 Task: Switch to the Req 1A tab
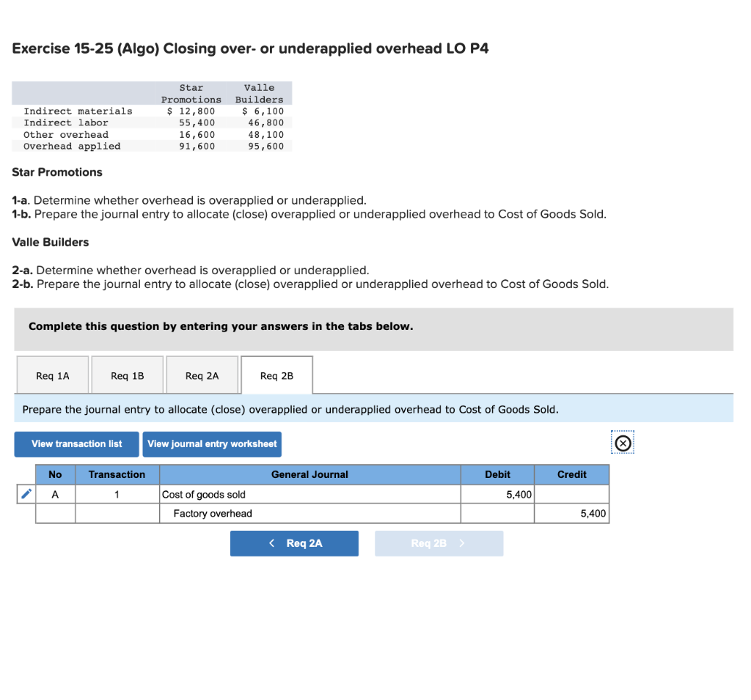[x=52, y=375]
